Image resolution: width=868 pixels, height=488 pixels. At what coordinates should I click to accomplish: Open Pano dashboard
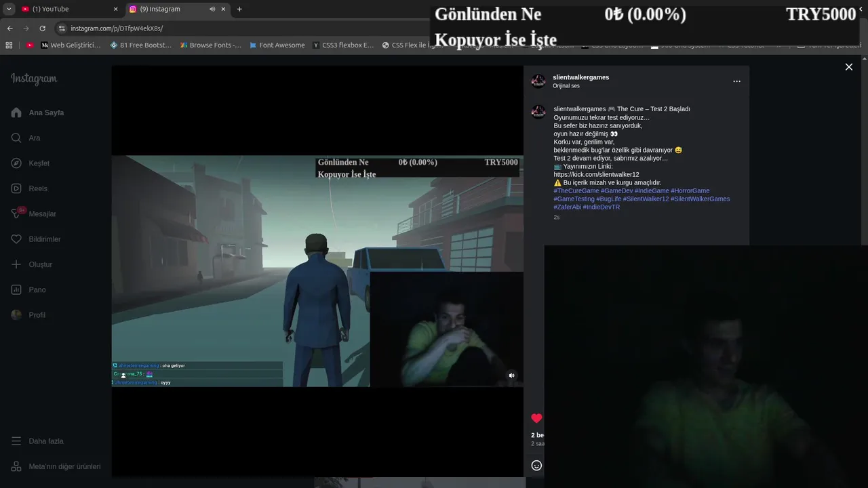click(x=28, y=289)
